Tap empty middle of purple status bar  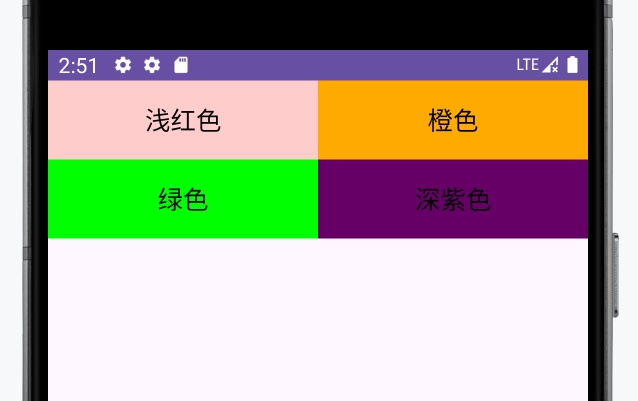pyautogui.click(x=350, y=65)
